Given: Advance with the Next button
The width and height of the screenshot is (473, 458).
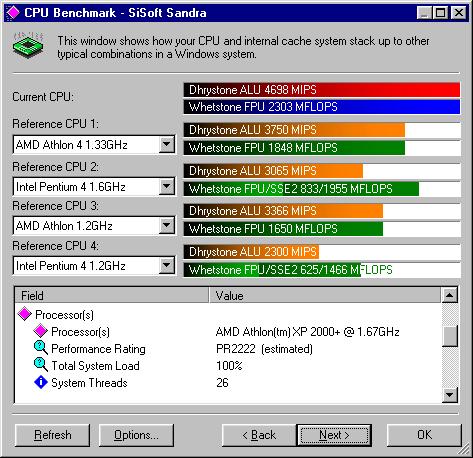Looking at the screenshot, I should [x=334, y=435].
